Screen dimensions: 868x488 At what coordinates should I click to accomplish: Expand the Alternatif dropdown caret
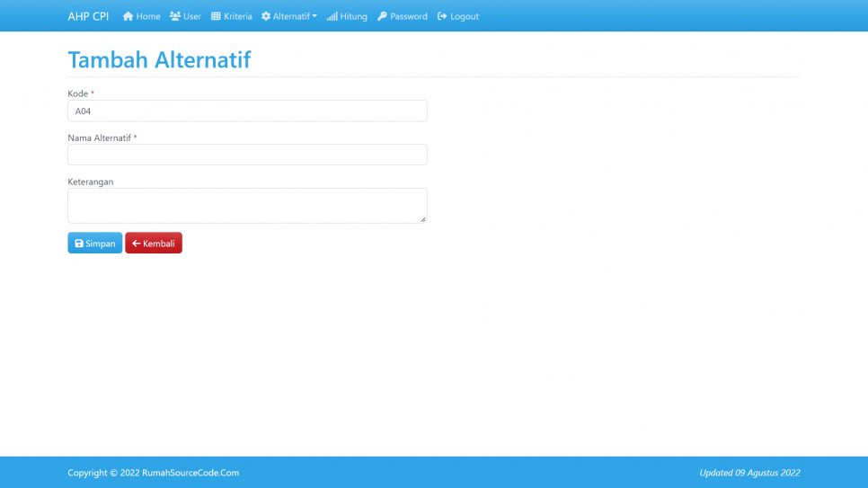point(314,16)
